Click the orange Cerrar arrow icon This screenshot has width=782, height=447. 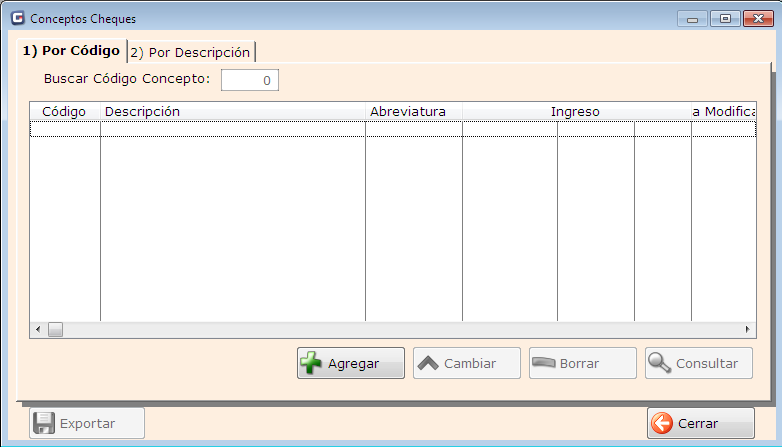pyautogui.click(x=662, y=423)
